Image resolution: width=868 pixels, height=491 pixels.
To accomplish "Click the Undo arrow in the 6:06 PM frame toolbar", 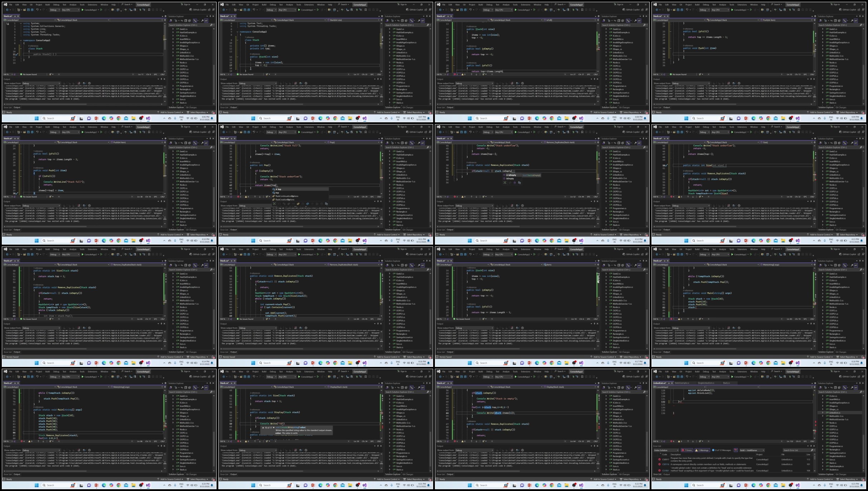I will [x=37, y=10].
